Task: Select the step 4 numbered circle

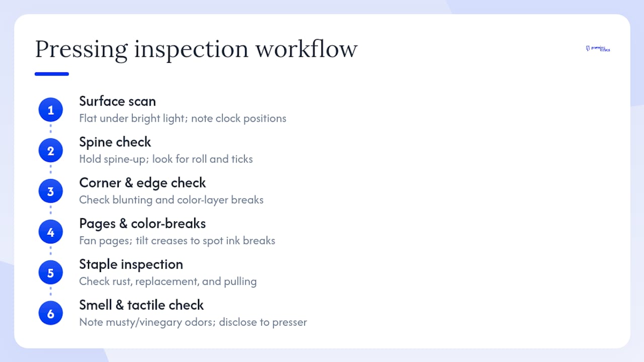Action: coord(50,232)
